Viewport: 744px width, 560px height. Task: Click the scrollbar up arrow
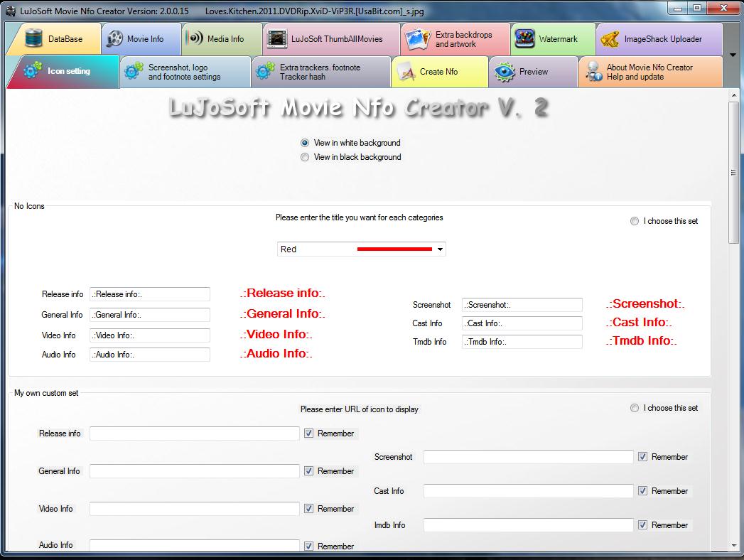click(733, 95)
